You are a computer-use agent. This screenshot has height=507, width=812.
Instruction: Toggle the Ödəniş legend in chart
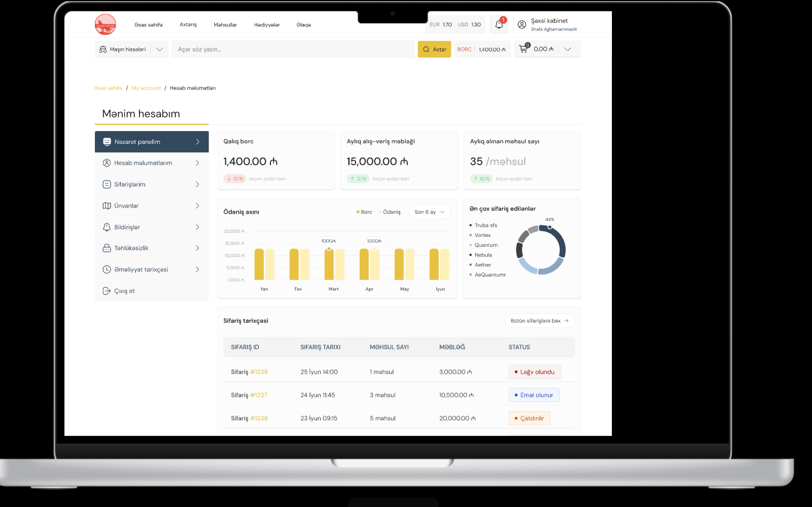[389, 212]
